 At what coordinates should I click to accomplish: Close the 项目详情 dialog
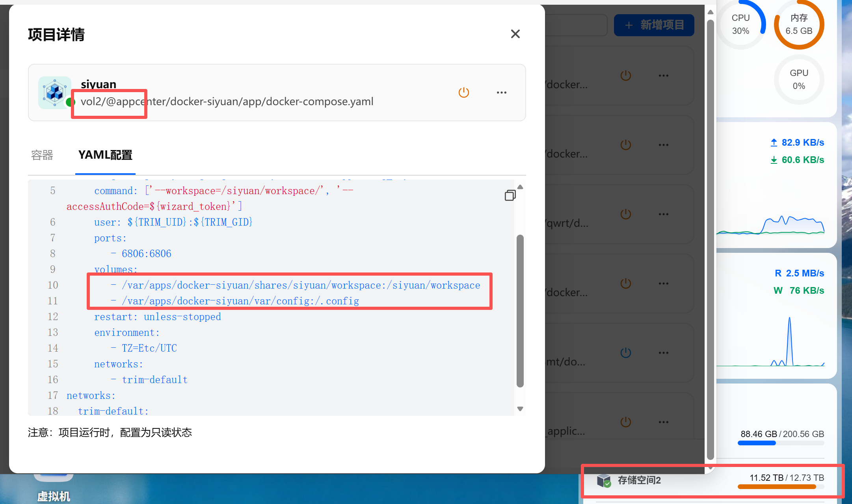point(515,34)
